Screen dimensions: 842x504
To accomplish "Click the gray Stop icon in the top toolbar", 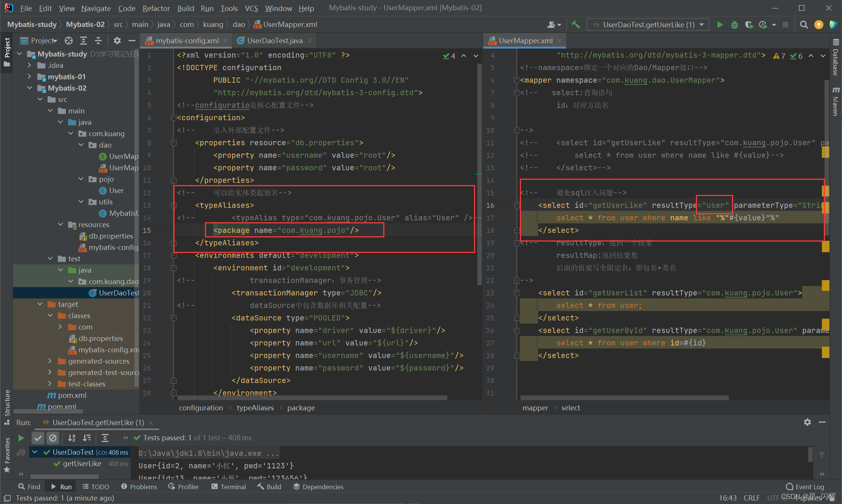I will [785, 25].
